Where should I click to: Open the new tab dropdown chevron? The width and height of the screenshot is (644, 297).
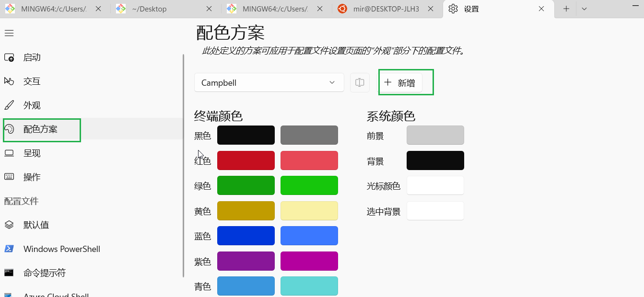pyautogui.click(x=584, y=9)
